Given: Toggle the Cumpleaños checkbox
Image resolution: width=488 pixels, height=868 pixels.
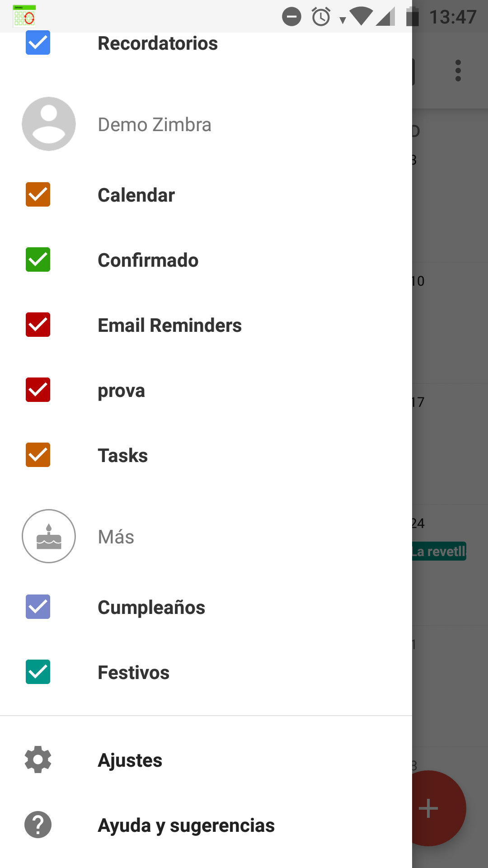Looking at the screenshot, I should point(38,607).
